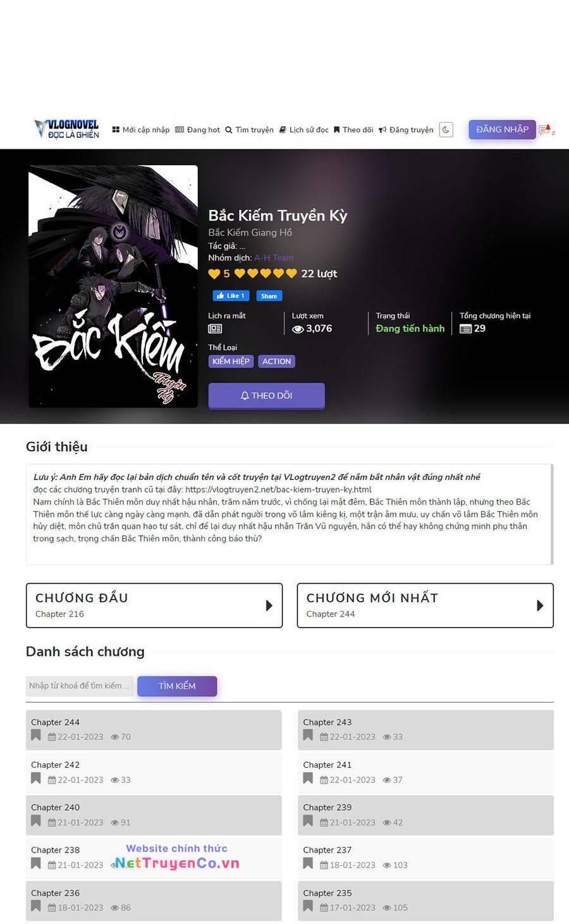
Task: Open the Lịch sử đọc menu
Action: 304,130
